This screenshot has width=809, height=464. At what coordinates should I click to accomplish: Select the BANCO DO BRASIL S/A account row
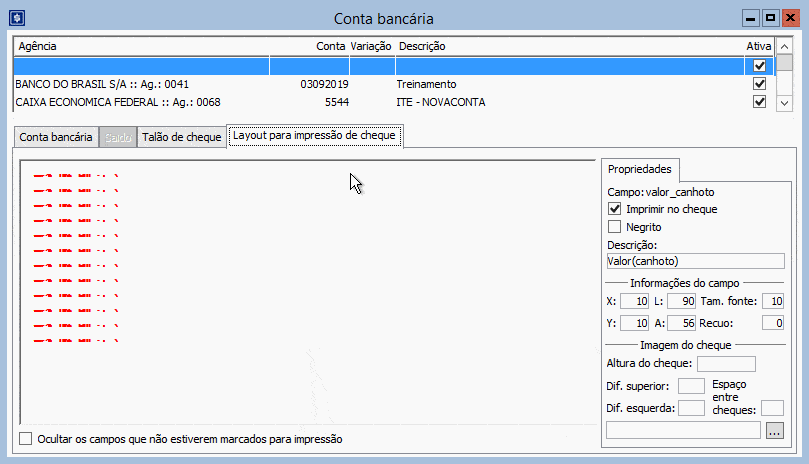pyautogui.click(x=150, y=84)
